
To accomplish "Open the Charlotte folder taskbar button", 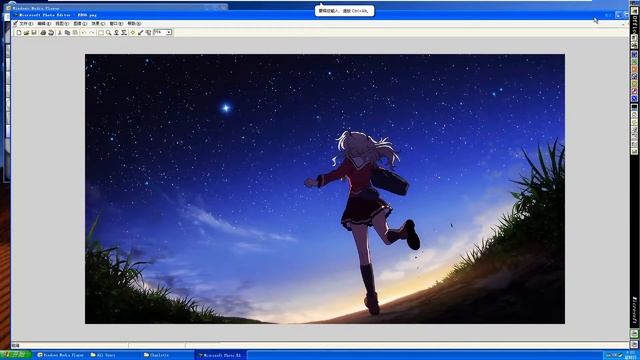I will (167, 355).
